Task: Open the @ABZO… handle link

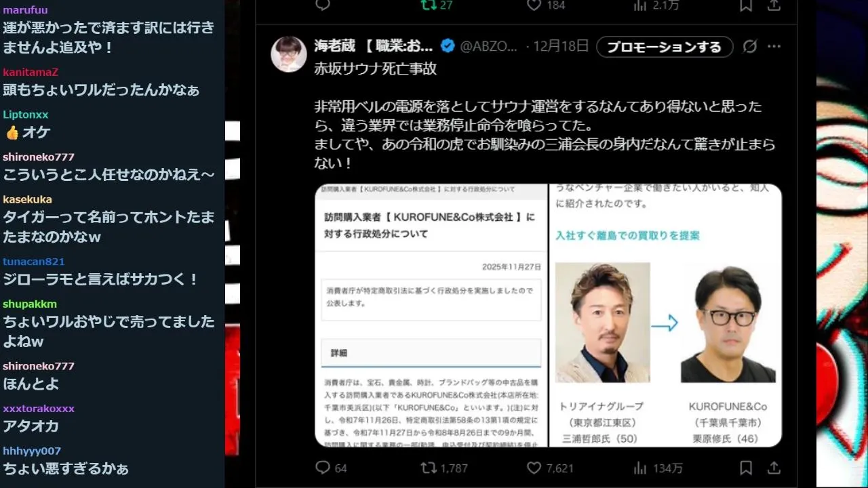Action: click(489, 46)
